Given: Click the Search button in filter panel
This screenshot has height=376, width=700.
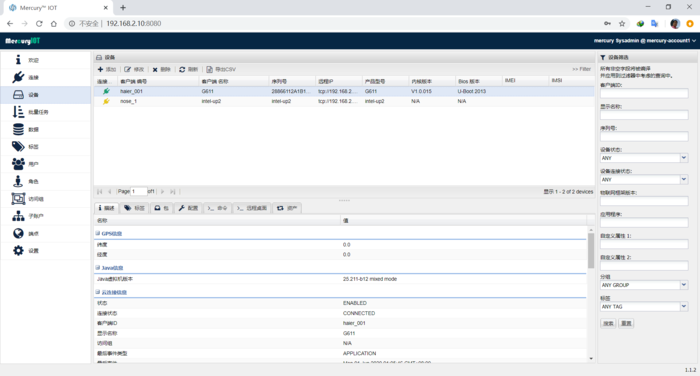Looking at the screenshot, I should point(608,323).
